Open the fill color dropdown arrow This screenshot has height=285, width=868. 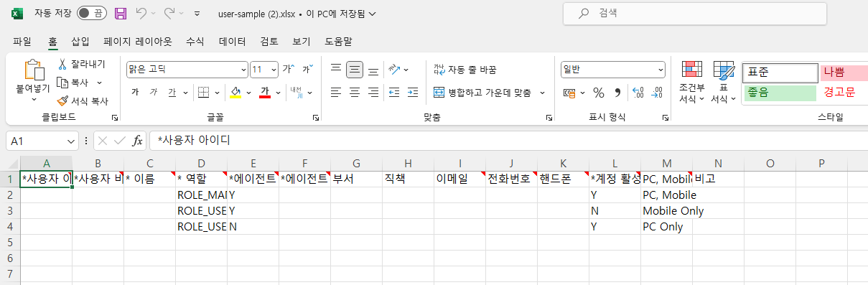coord(248,93)
